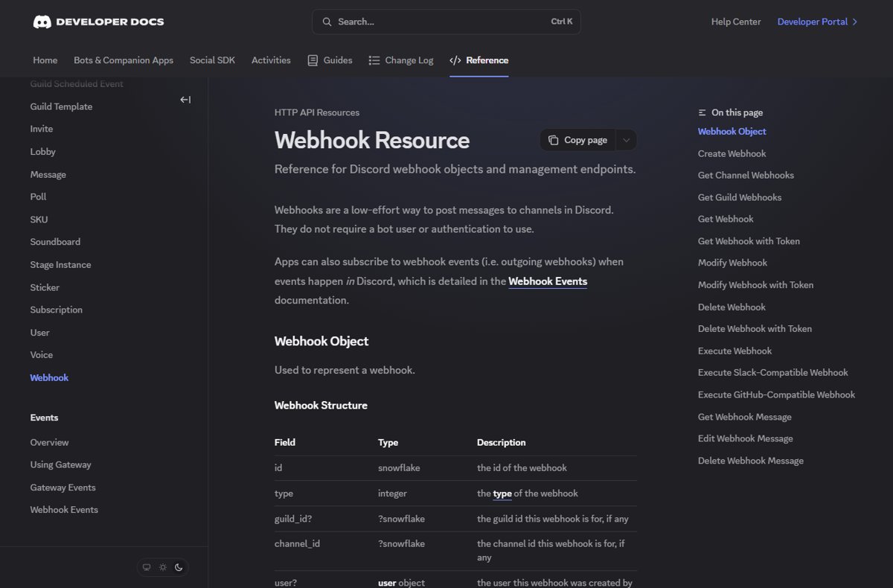Open the Guides tab

[x=330, y=60]
